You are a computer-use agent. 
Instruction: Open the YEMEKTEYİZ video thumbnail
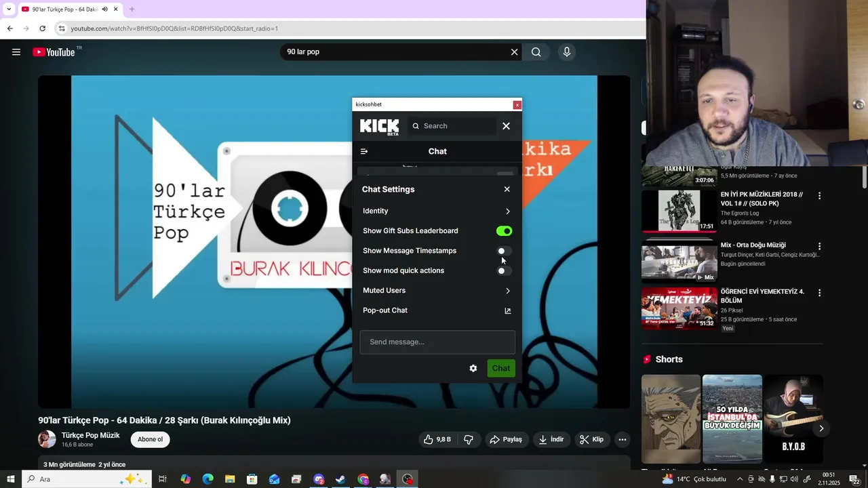[x=679, y=308]
